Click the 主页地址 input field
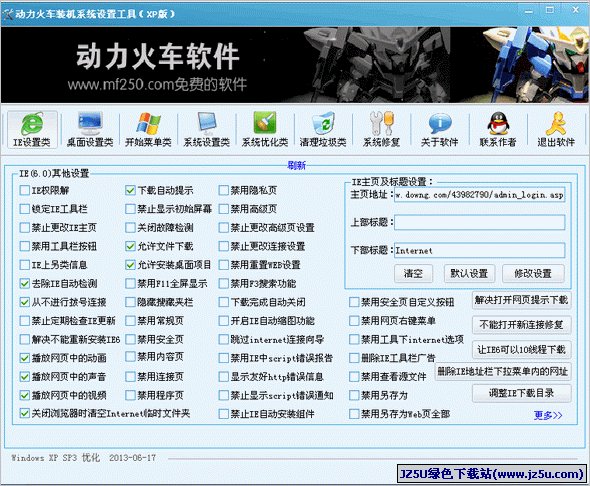590x486 pixels. coord(479,195)
